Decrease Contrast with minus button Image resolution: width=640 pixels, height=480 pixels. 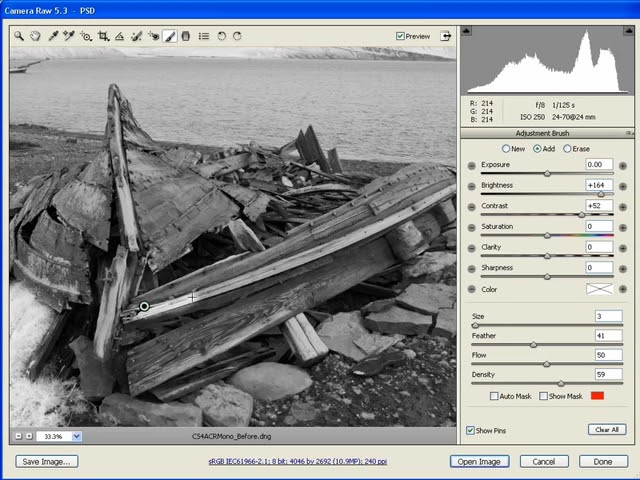click(x=471, y=207)
